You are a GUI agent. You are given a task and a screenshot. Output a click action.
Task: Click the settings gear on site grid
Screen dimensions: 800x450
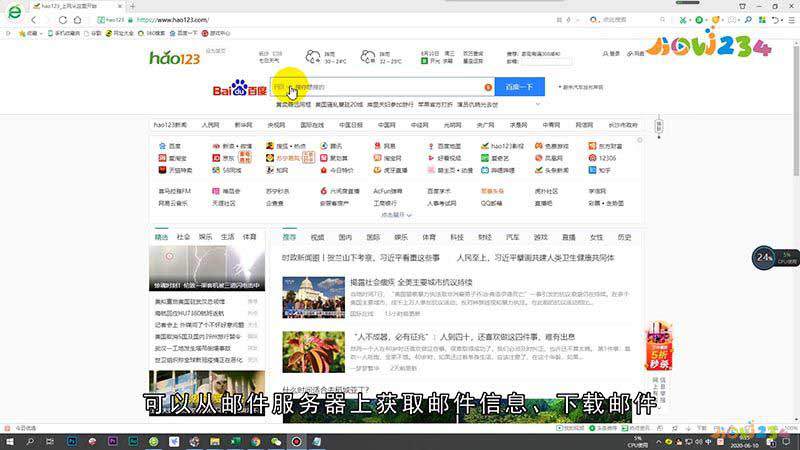[640, 140]
